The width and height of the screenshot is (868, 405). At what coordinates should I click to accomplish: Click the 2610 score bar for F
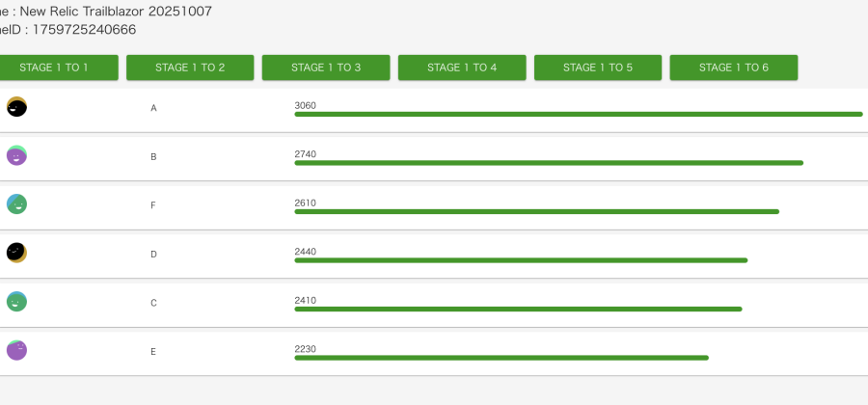coord(536,211)
